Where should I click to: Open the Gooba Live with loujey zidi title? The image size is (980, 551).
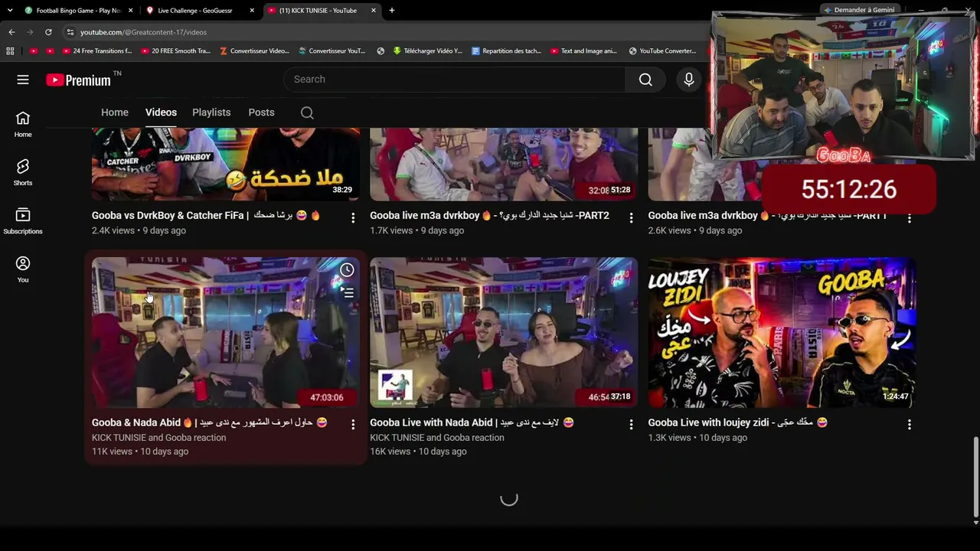coord(737,422)
